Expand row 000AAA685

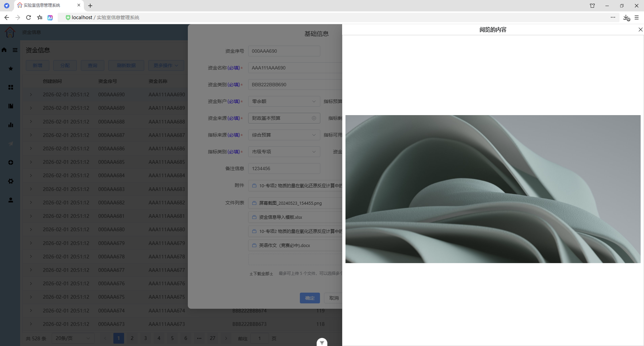coord(31,162)
